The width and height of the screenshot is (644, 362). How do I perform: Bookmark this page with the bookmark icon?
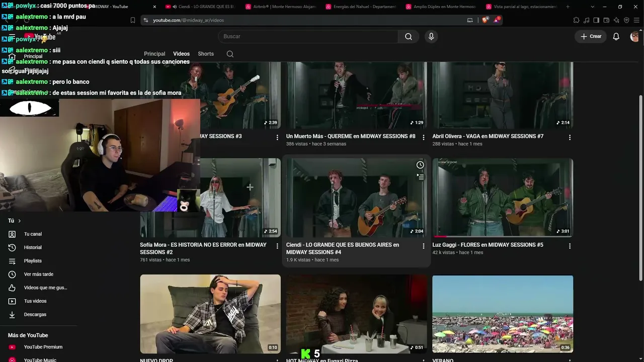133,20
